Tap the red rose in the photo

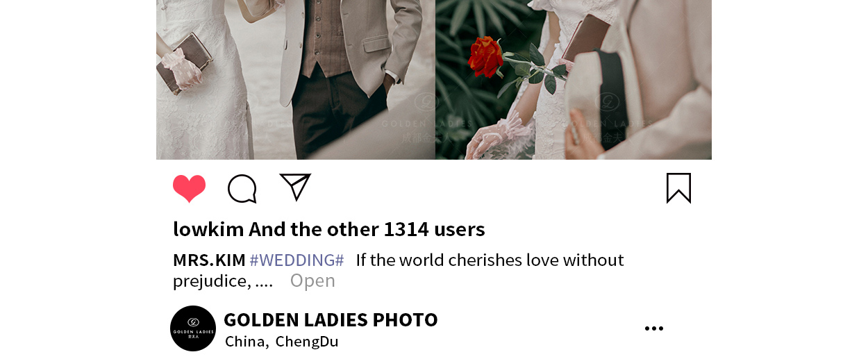pos(485,57)
